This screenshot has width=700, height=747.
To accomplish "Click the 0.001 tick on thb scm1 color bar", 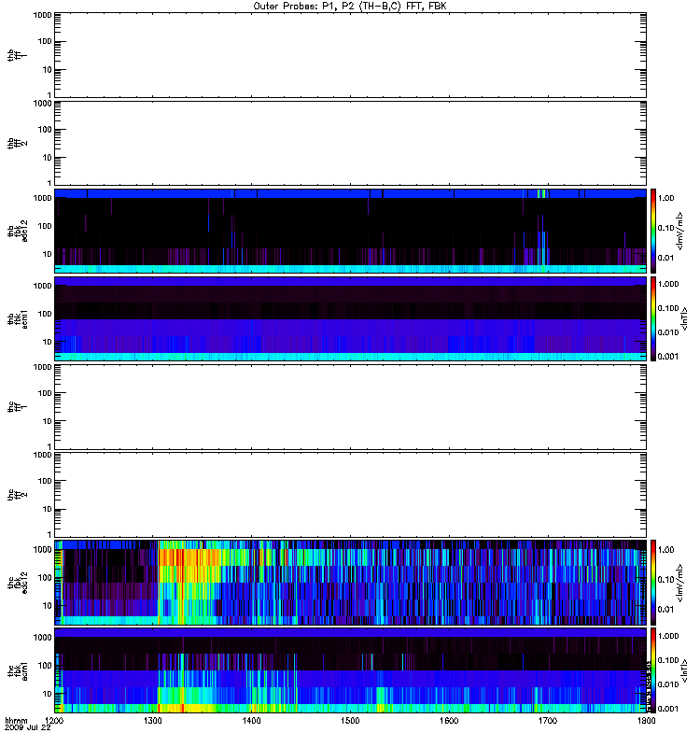I will pos(668,357).
